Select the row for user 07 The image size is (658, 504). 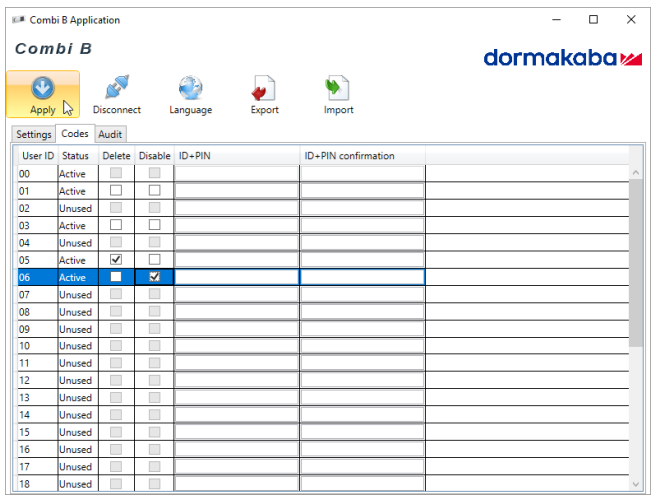37,295
